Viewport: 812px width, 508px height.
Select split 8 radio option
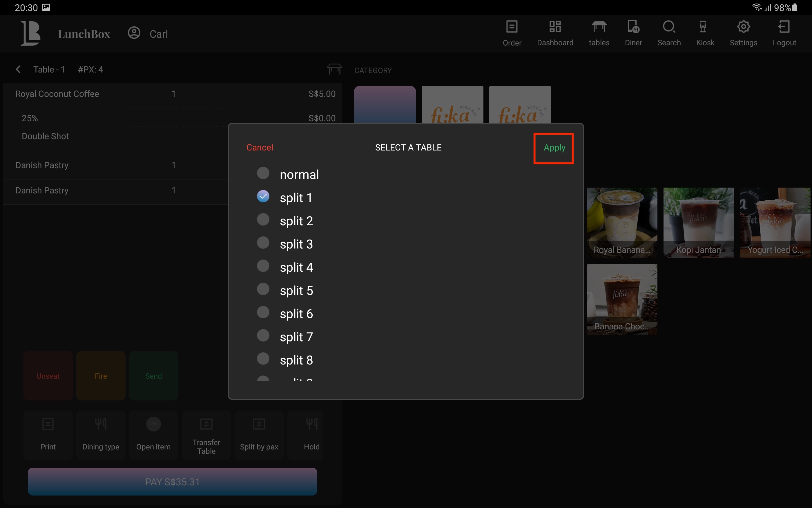click(x=263, y=359)
